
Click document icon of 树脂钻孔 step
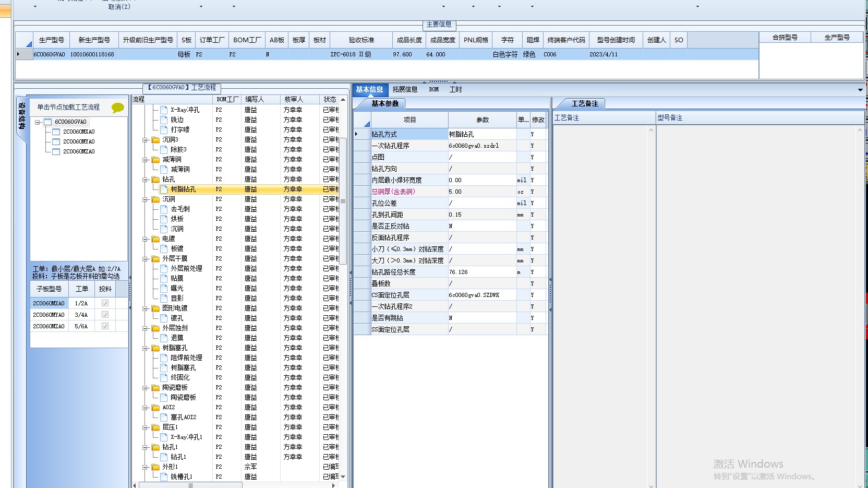(164, 189)
